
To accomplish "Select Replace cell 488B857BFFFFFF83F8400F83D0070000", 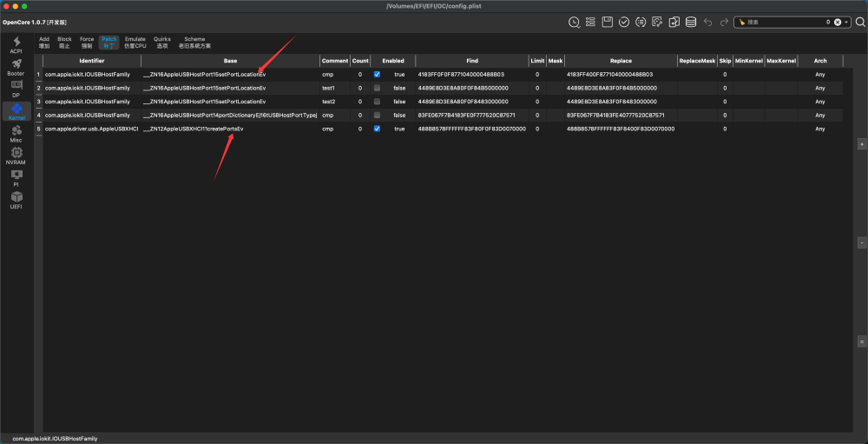I will (621, 129).
